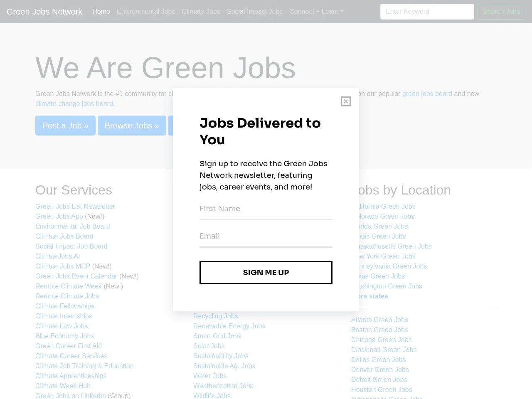Image resolution: width=532 pixels, height=399 pixels.
Task: Open Sustainable Ag. Jobs link
Action: 224,366
